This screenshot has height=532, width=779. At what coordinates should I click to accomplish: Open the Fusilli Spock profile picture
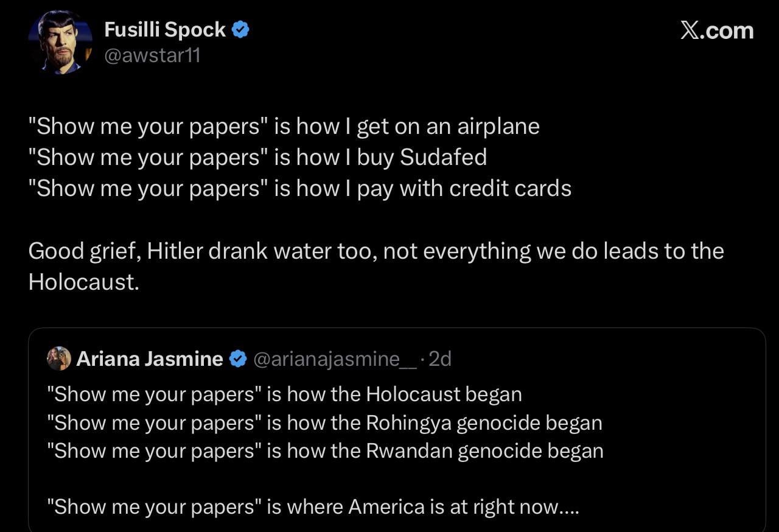(x=60, y=43)
